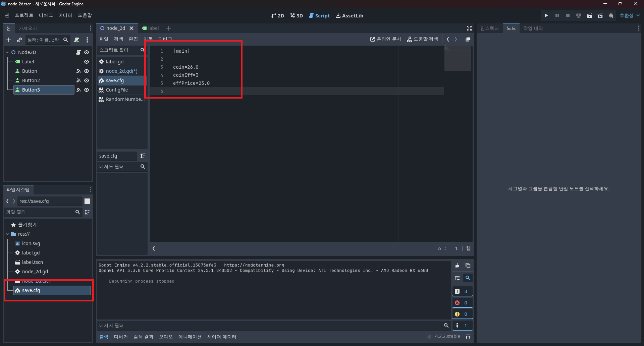Toggle warning messages filter

coord(462,314)
